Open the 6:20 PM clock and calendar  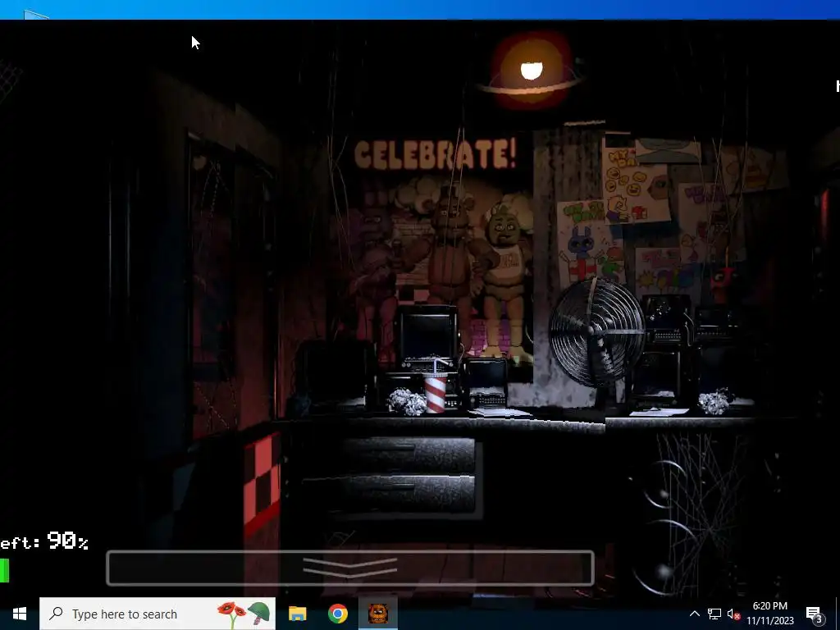[769, 614]
